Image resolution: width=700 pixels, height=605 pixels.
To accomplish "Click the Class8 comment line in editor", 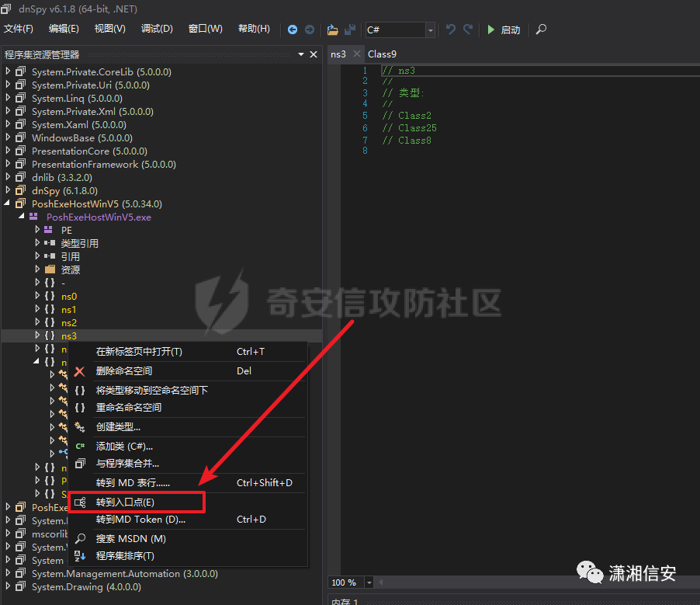I will [x=407, y=141].
